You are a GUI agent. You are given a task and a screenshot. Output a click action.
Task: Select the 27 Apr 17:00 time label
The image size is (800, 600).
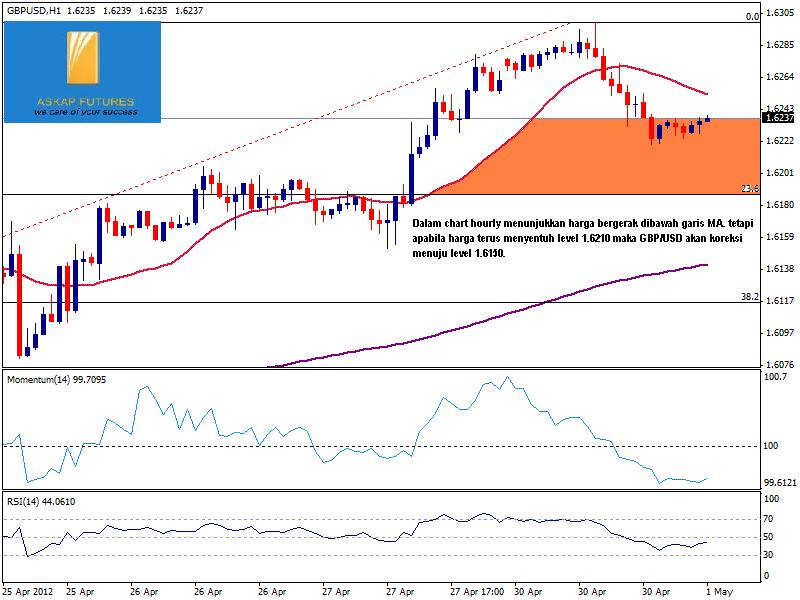click(479, 590)
